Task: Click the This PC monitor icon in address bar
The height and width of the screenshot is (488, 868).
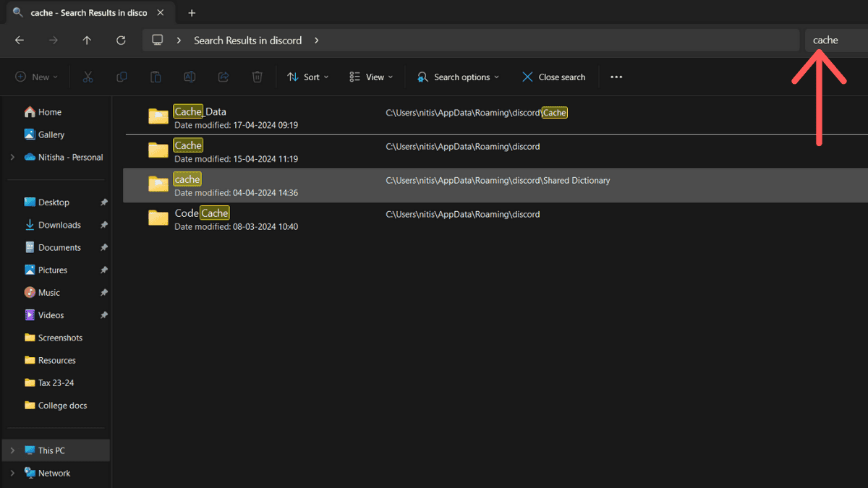Action: pos(157,40)
